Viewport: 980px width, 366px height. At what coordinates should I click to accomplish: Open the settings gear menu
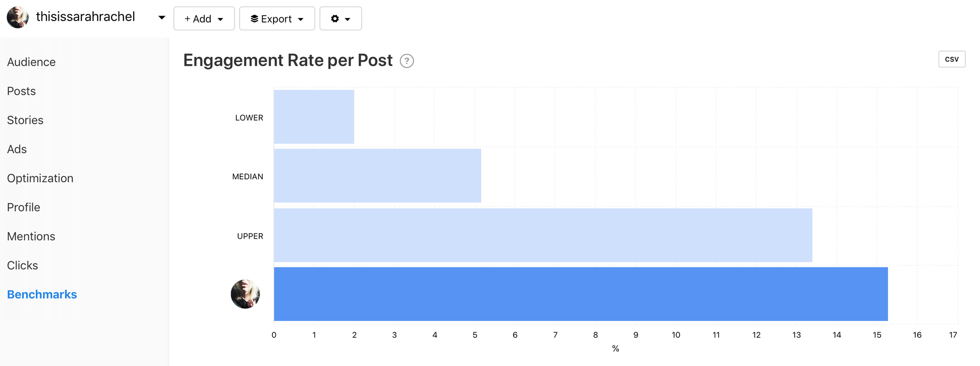pos(341,19)
